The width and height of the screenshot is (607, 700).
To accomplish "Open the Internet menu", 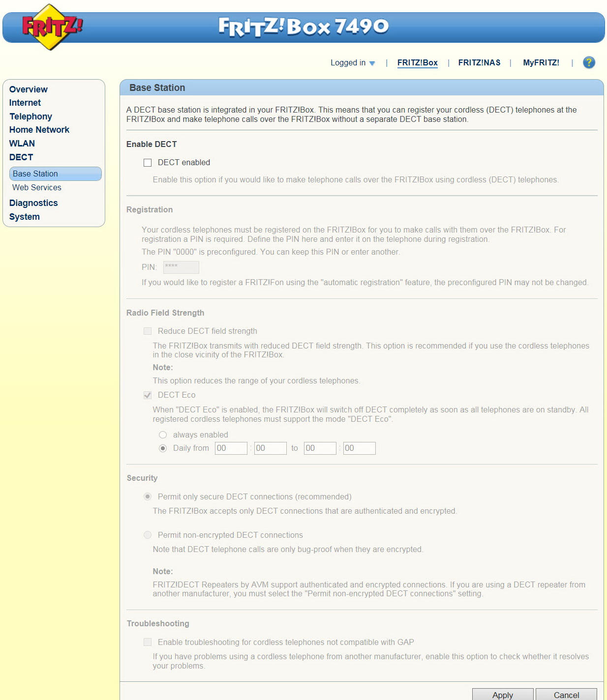I will [25, 103].
